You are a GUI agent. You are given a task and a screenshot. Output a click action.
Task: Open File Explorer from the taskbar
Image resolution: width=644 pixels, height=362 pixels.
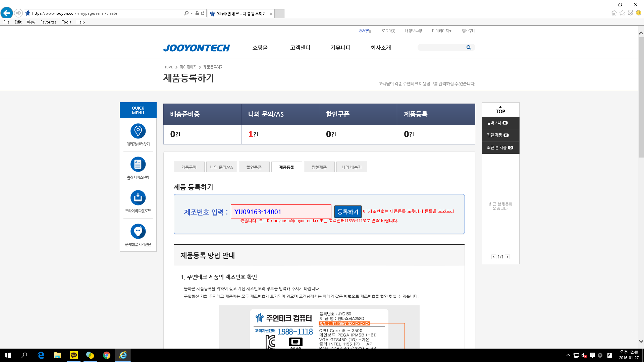(x=57, y=355)
